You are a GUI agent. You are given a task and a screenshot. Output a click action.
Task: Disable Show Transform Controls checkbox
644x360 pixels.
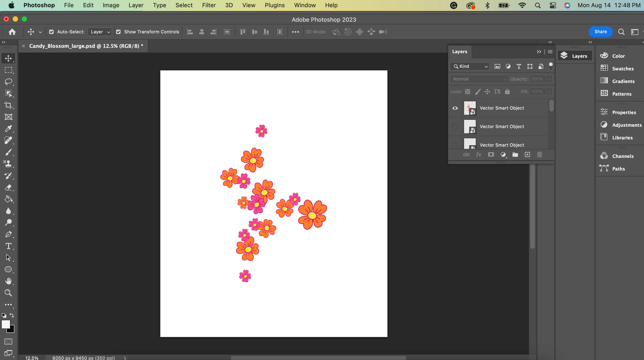[x=119, y=32]
